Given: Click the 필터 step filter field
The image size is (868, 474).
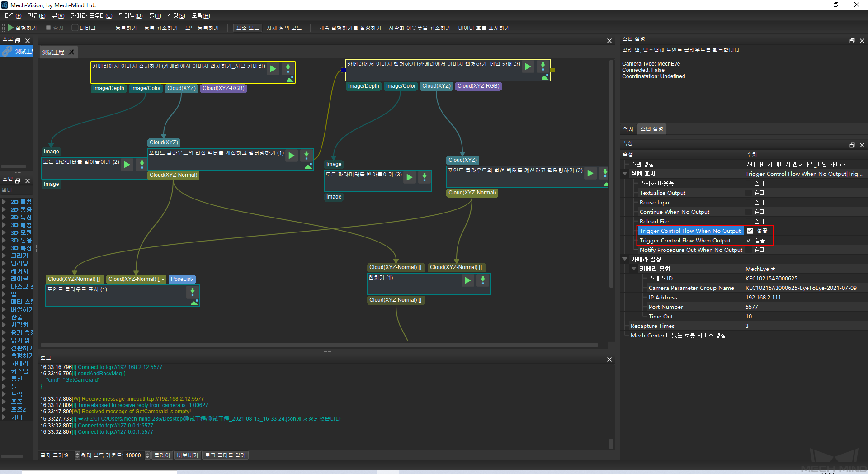Looking at the screenshot, I should point(17,190).
